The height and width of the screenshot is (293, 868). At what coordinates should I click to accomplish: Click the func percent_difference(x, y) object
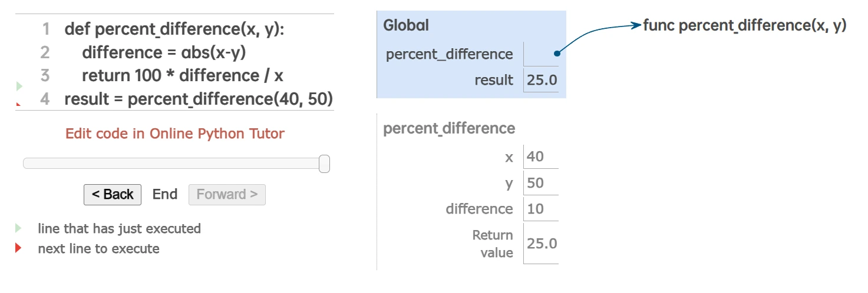click(x=745, y=25)
